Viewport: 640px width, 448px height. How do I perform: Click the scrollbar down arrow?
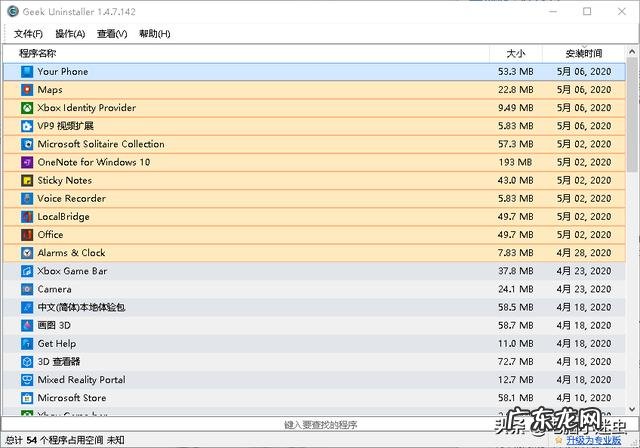(632, 409)
